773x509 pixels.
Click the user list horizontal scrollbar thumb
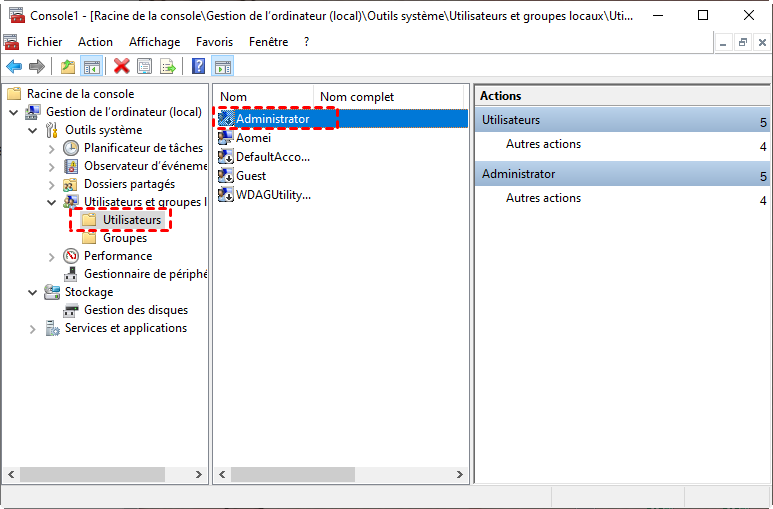pos(293,474)
